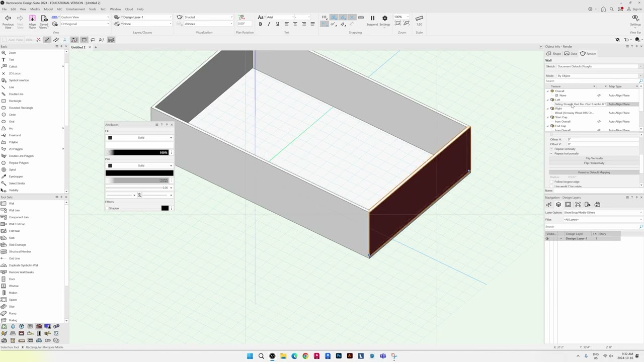This screenshot has width=644, height=362.
Task: Switch to the Data tab
Action: coord(571,54)
